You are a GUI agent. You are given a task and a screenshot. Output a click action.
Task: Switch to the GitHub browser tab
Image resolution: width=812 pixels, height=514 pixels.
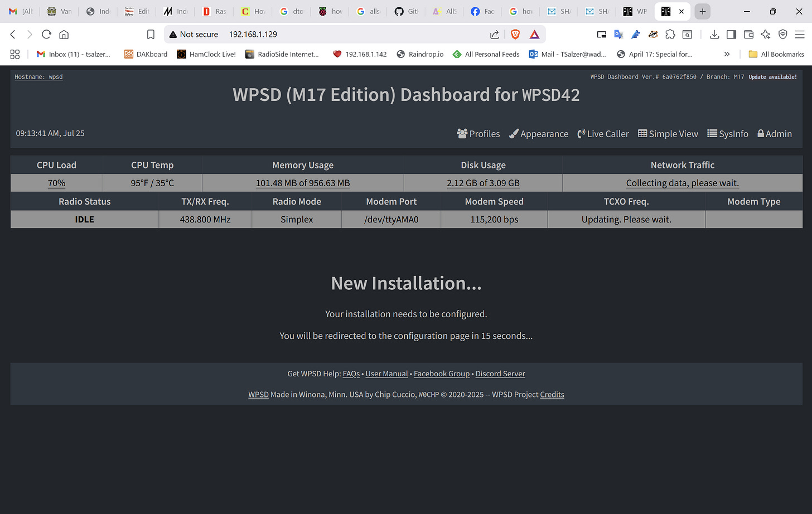click(x=406, y=11)
